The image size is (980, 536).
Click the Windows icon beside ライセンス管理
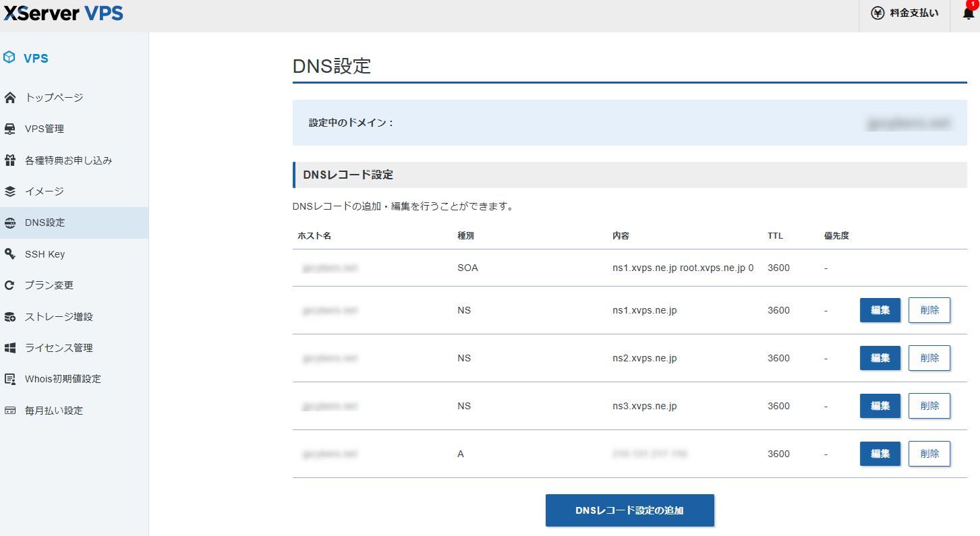(10, 348)
